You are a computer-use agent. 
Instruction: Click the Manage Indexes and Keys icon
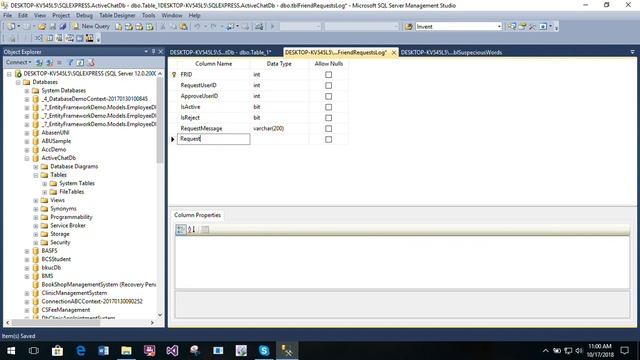click(x=49, y=38)
